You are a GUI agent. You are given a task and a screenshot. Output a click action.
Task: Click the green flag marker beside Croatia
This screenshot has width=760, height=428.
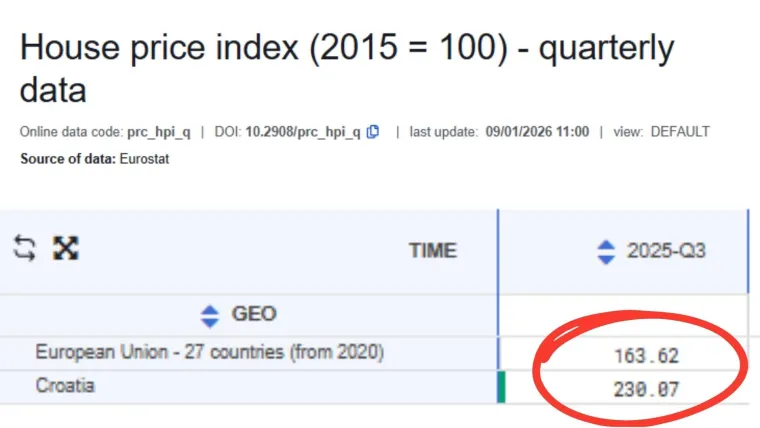(502, 387)
